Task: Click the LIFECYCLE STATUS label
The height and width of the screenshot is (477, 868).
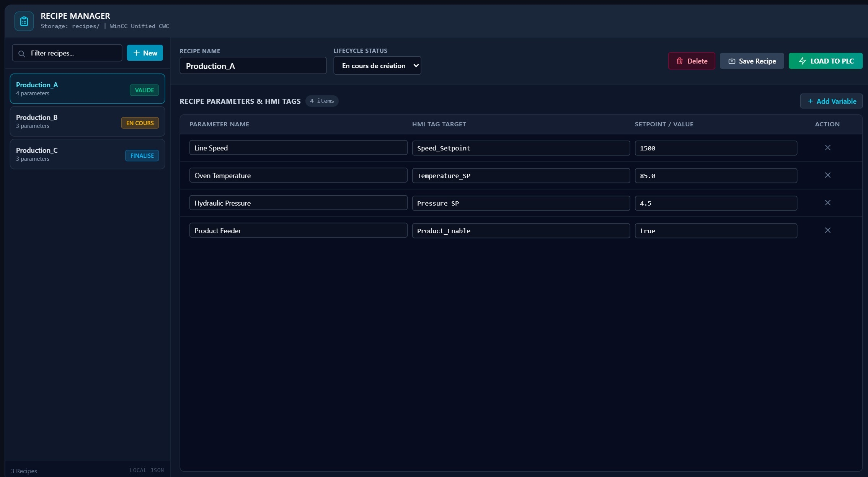Action: (360, 51)
